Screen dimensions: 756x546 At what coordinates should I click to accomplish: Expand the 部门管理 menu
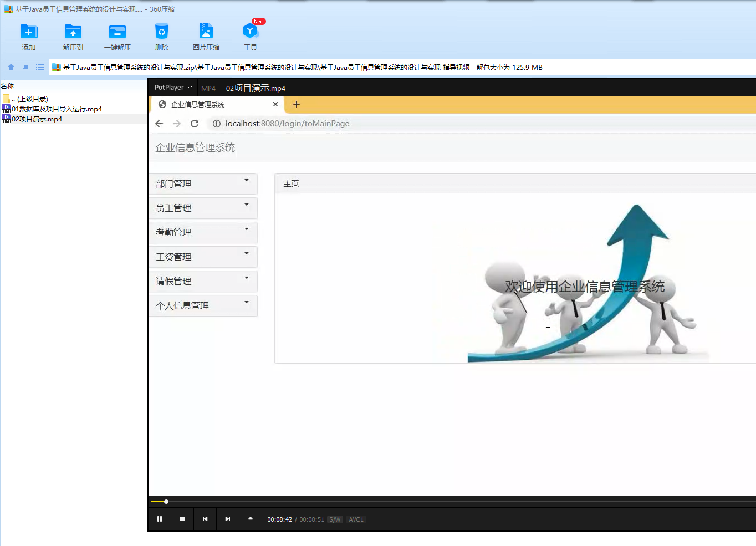(x=203, y=183)
